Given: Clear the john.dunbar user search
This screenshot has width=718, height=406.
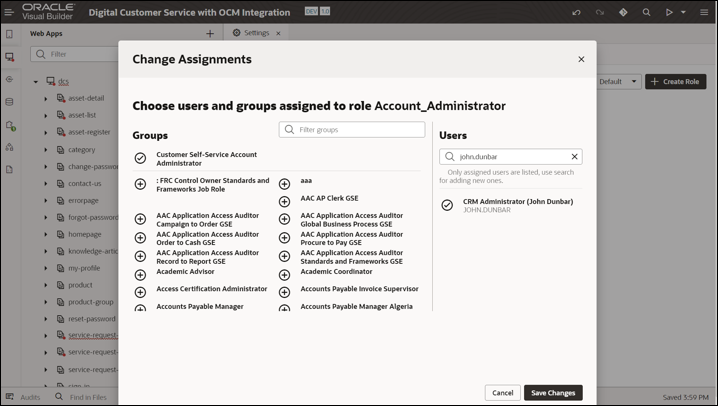Looking at the screenshot, I should (x=574, y=157).
